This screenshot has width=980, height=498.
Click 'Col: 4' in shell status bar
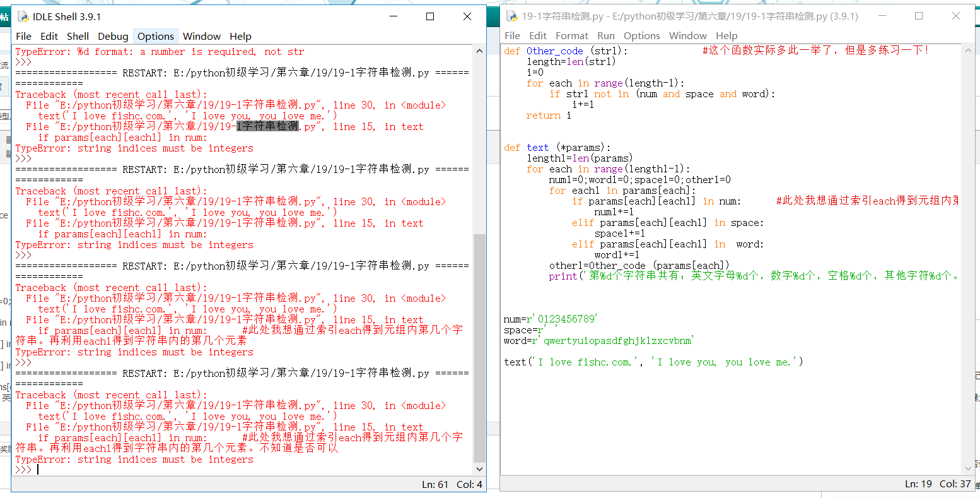pos(469,484)
